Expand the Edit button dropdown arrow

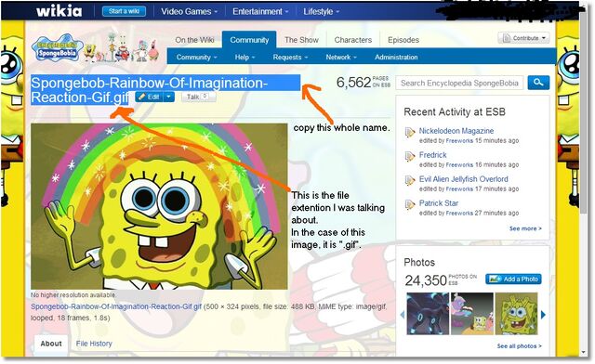[x=169, y=97]
